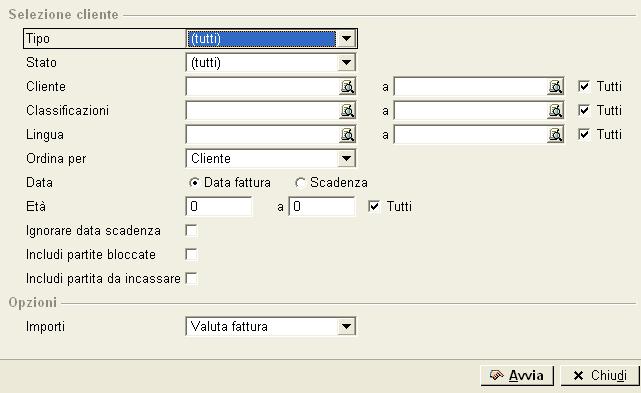The height and width of the screenshot is (393, 641).
Task: Focus the Classificazioni from input field
Action: [263, 110]
